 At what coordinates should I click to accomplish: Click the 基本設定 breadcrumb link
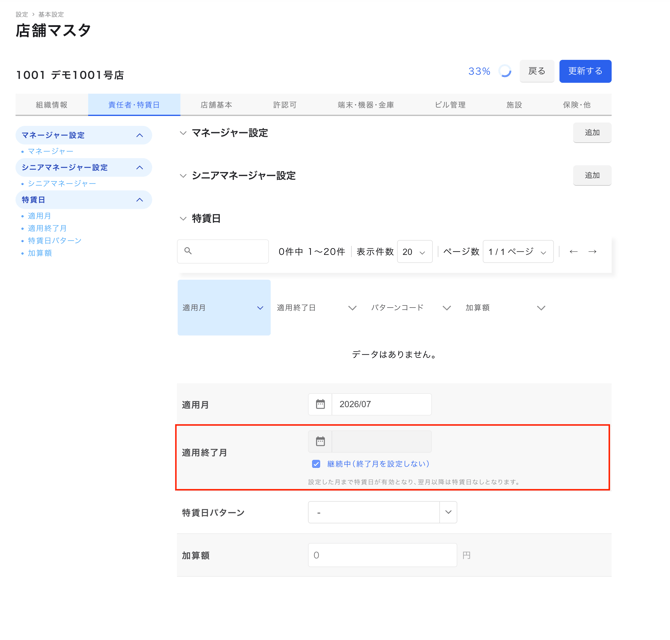[x=51, y=14]
